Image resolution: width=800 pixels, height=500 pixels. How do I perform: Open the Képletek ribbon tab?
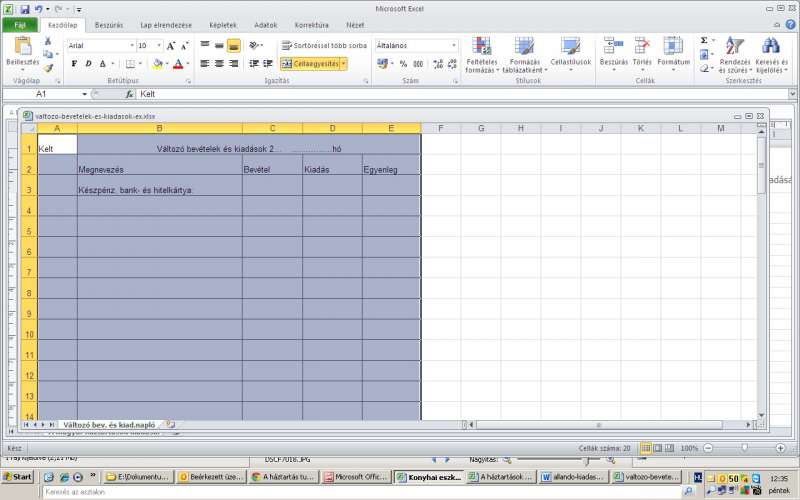coord(223,24)
